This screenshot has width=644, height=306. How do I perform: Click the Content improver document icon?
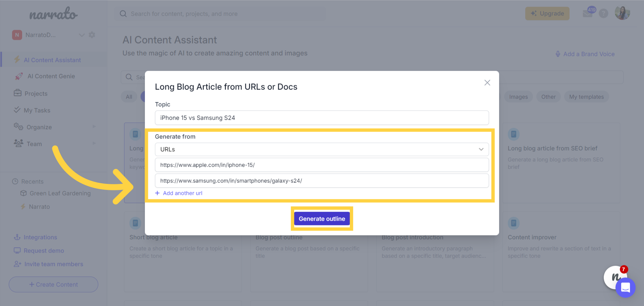(x=514, y=223)
